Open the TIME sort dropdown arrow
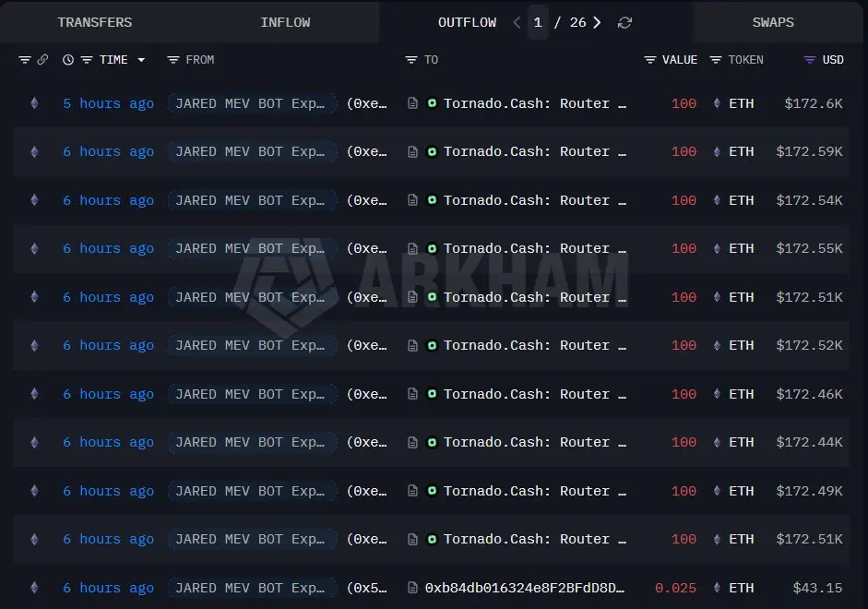This screenshot has width=868, height=609. tap(141, 60)
